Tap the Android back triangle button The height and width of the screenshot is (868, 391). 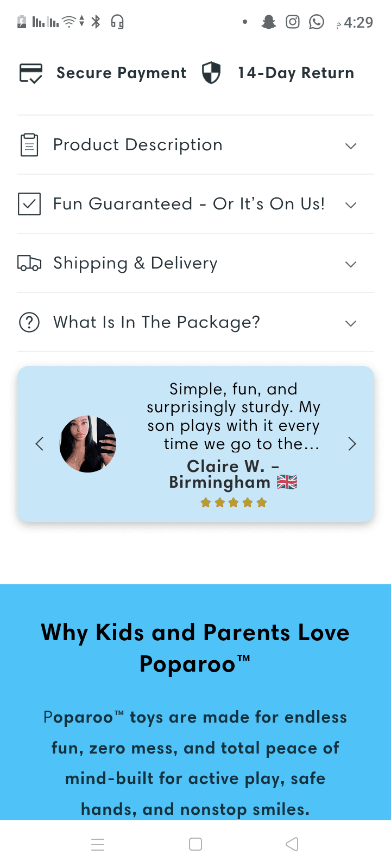pyautogui.click(x=292, y=844)
